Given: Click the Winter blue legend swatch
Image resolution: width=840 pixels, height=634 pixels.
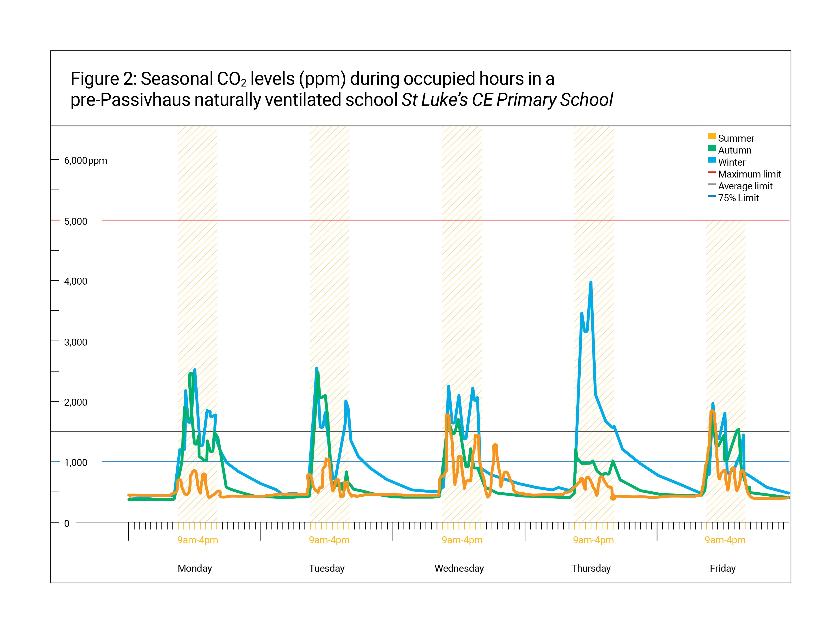Looking at the screenshot, I should pyautogui.click(x=712, y=160).
